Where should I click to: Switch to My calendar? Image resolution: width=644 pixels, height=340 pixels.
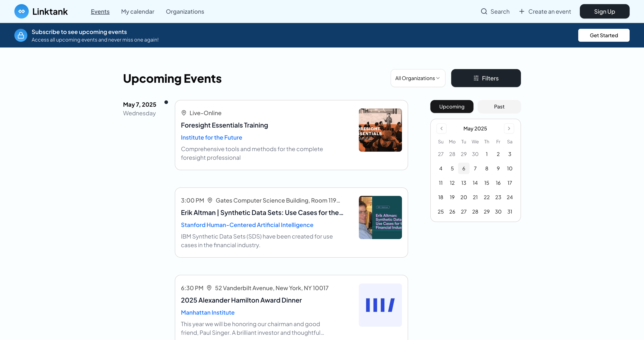[x=137, y=12]
